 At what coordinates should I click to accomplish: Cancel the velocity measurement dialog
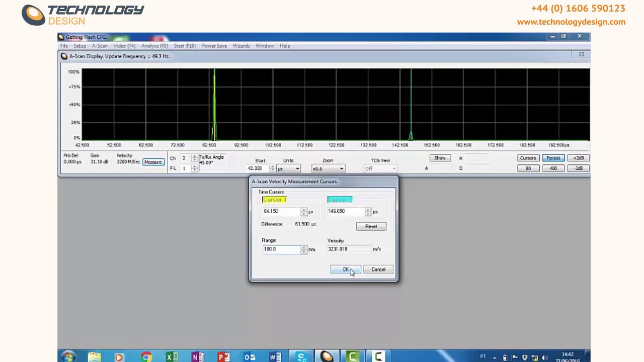378,269
